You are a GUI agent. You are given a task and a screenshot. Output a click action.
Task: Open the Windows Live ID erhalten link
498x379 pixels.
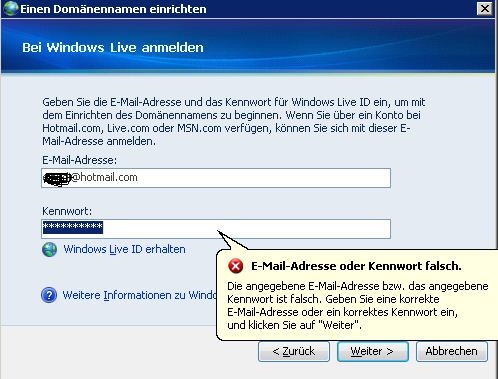[124, 249]
